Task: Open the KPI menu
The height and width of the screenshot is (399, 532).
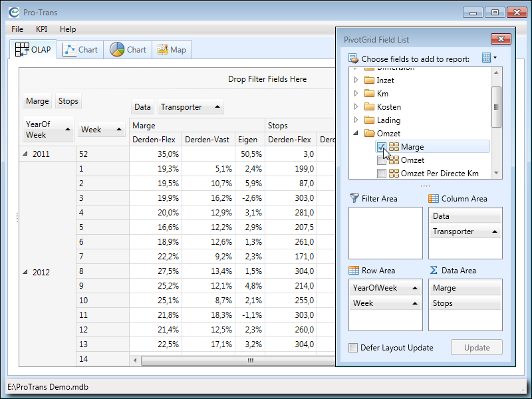Action: point(41,29)
